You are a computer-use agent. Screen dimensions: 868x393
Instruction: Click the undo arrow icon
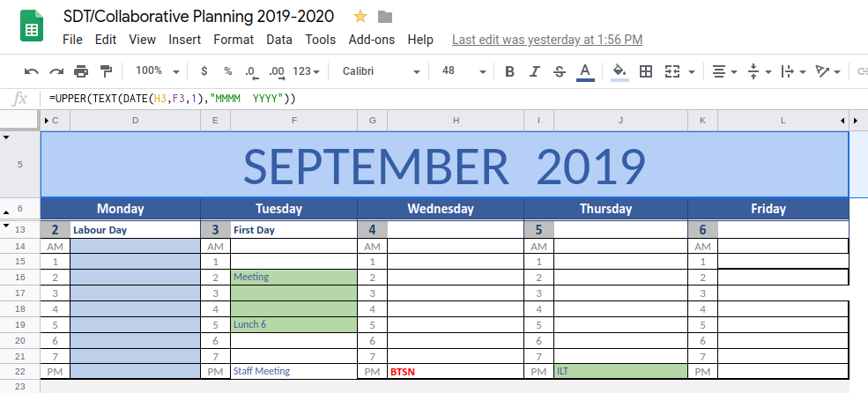tap(32, 71)
